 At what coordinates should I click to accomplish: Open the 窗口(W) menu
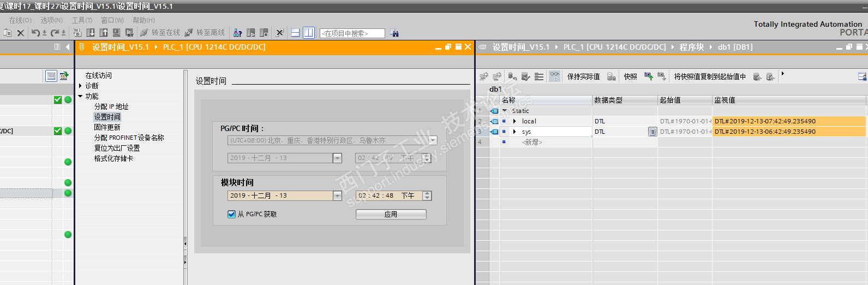(112, 20)
